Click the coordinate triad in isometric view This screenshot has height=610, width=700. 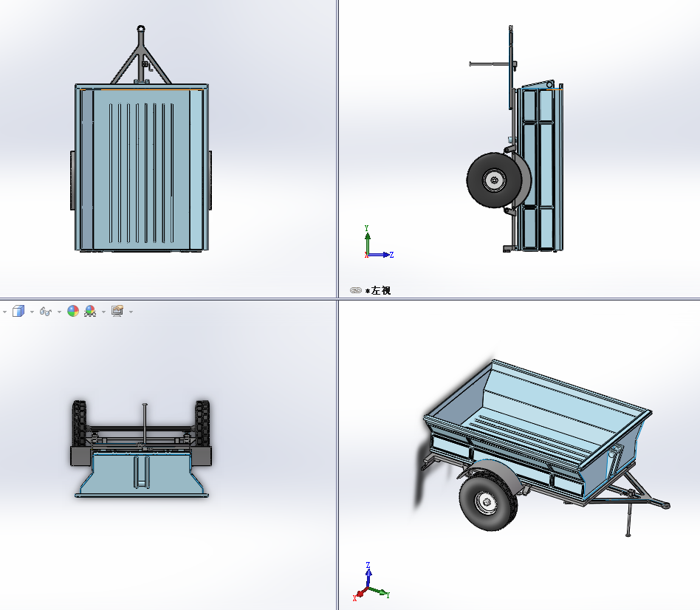click(x=371, y=582)
